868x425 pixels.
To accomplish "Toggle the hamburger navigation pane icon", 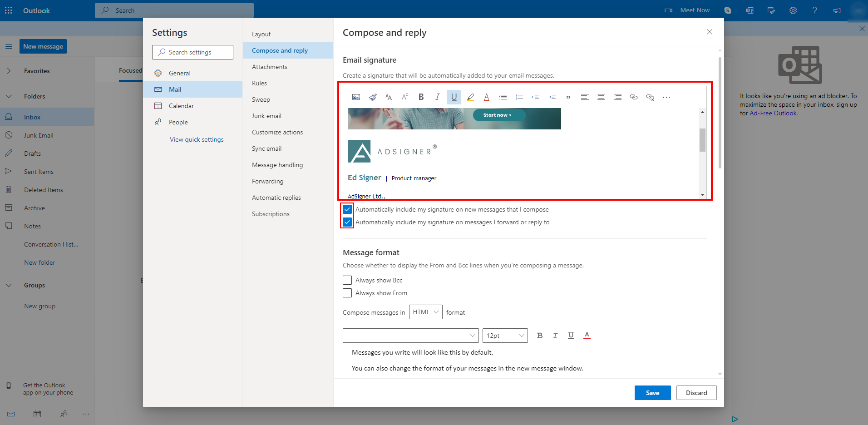I will click(x=9, y=46).
